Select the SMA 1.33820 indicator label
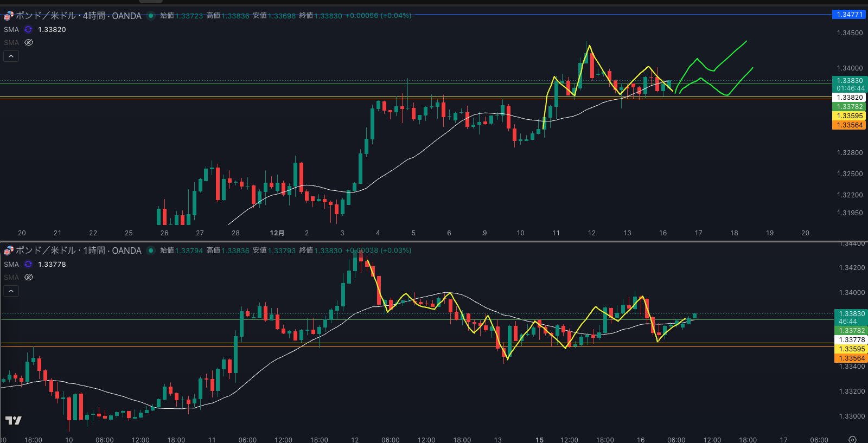 click(x=11, y=29)
